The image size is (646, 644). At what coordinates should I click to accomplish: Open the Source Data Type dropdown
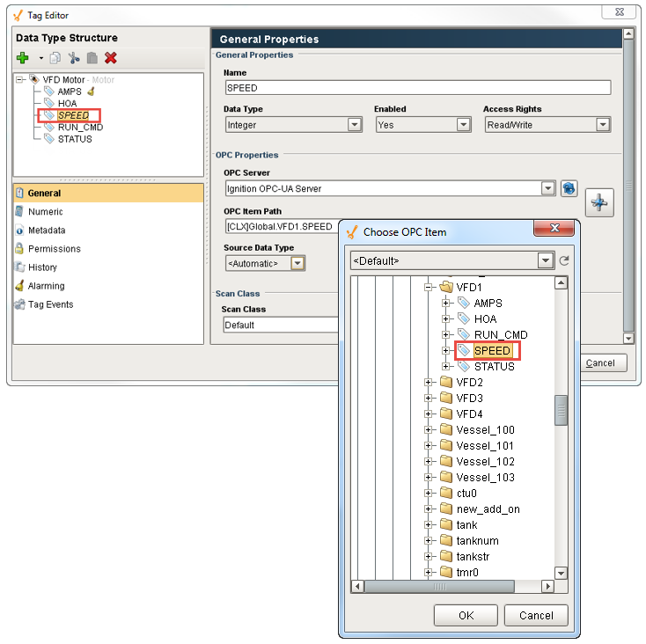click(x=298, y=263)
